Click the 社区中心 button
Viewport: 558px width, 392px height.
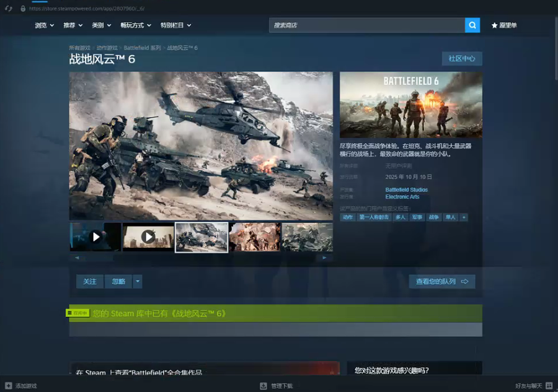461,59
